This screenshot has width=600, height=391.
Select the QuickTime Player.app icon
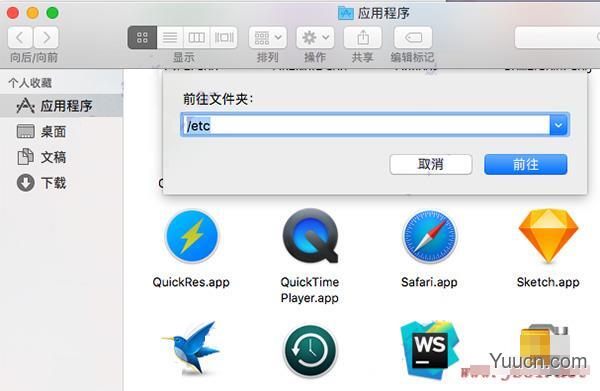point(310,236)
